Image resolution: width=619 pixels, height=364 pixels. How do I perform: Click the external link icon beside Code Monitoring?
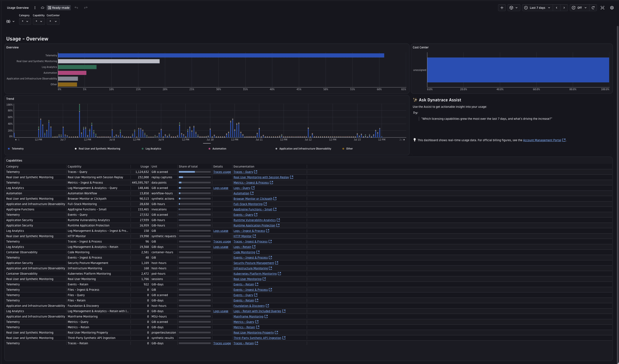click(258, 252)
